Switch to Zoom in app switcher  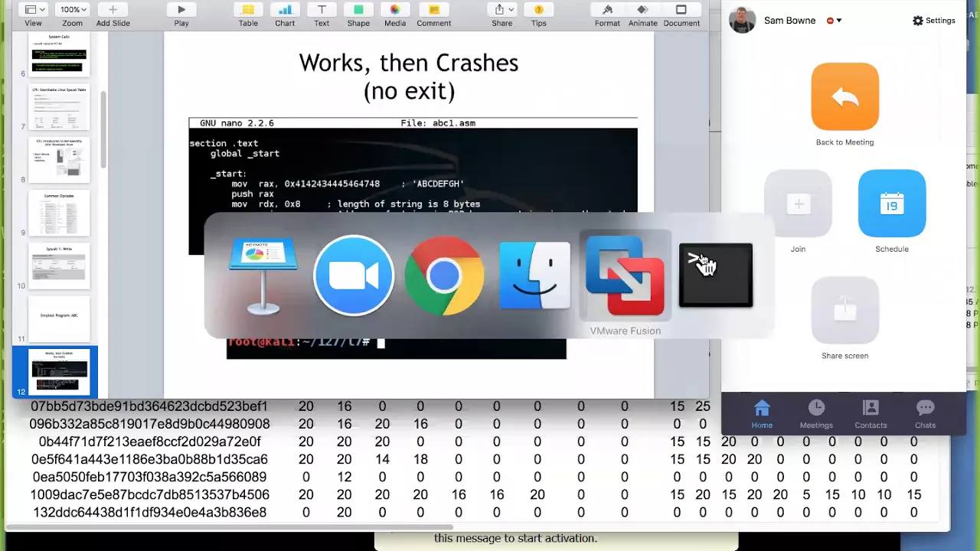tap(354, 275)
